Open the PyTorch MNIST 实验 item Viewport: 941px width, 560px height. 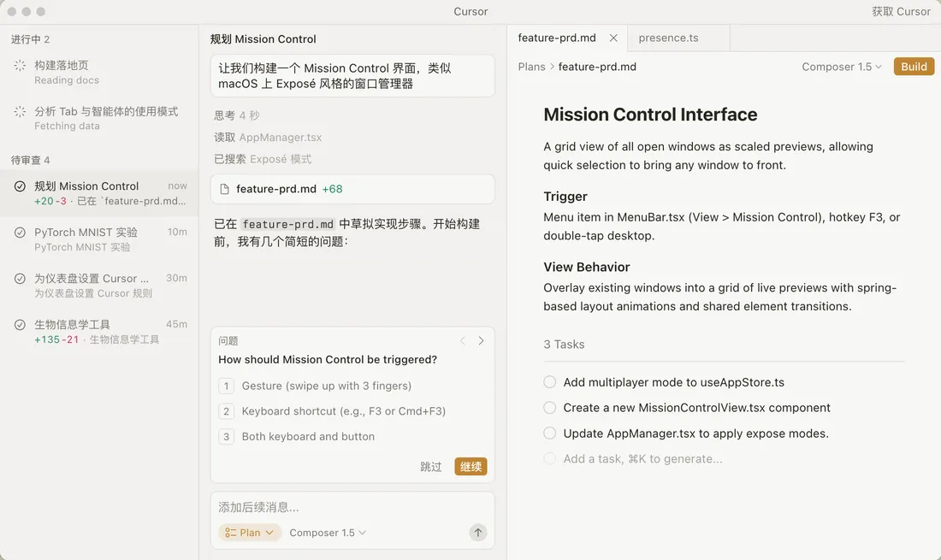click(99, 239)
